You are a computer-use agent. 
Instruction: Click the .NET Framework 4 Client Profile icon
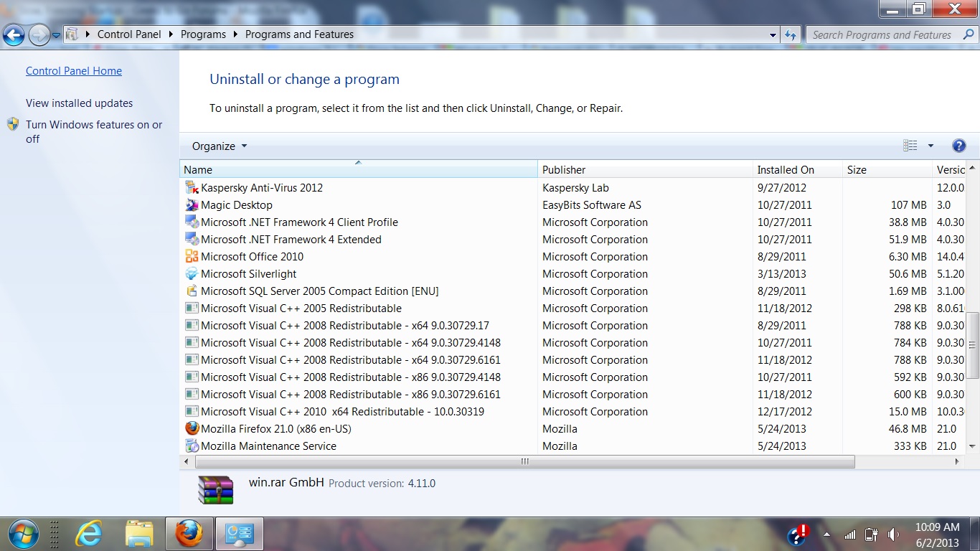[x=192, y=222]
